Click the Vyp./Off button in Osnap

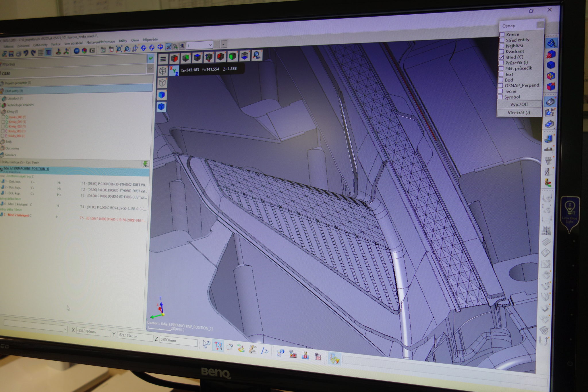point(519,104)
